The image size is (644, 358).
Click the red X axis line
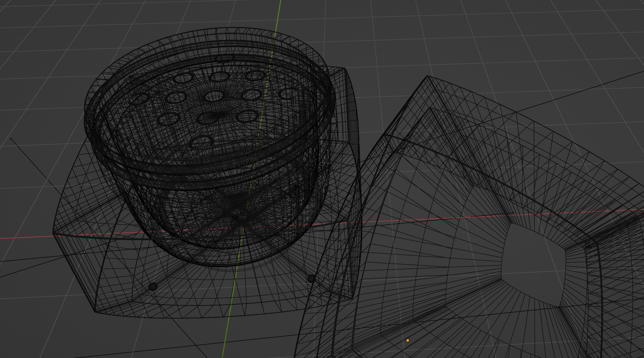point(28,237)
